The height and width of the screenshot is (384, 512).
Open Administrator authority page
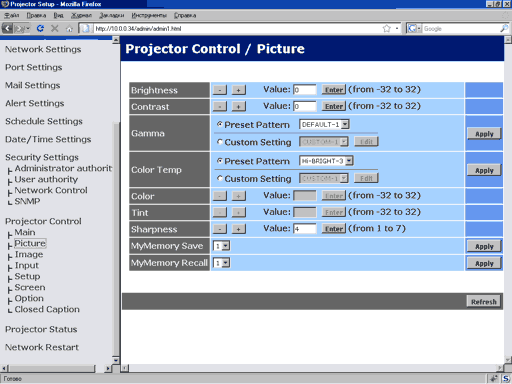63,168
